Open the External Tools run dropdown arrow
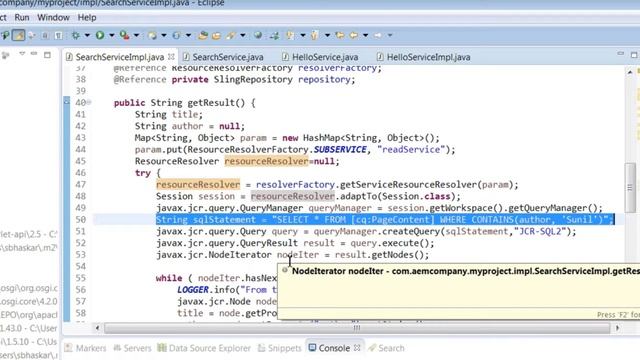The width and height of the screenshot is (640, 360). (x=136, y=36)
